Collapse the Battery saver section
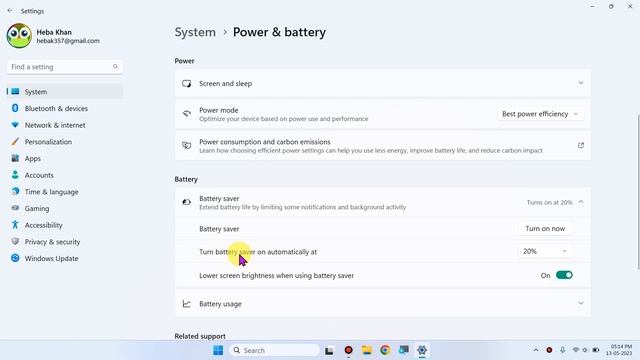 pyautogui.click(x=581, y=202)
